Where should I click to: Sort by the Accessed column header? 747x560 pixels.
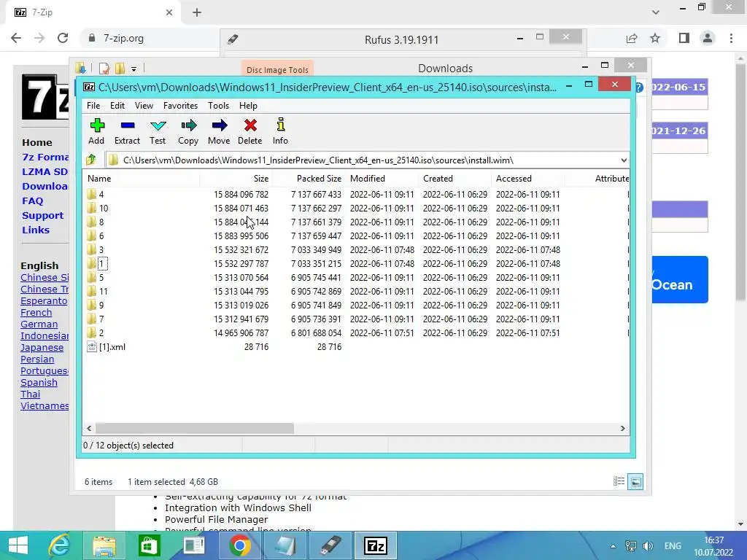pos(528,179)
